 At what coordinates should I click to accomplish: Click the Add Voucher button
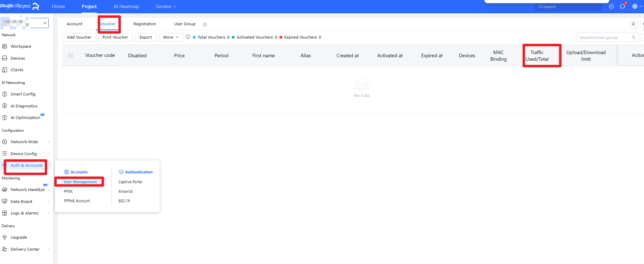79,37
